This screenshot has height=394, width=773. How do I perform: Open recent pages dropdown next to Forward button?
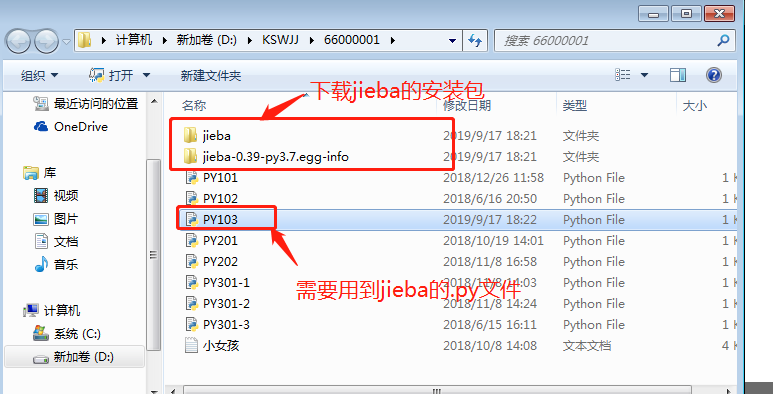[x=67, y=41]
